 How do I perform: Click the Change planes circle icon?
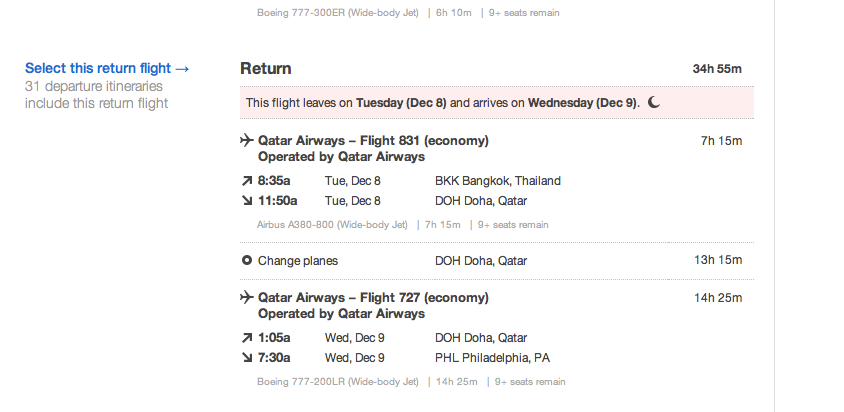point(247,261)
